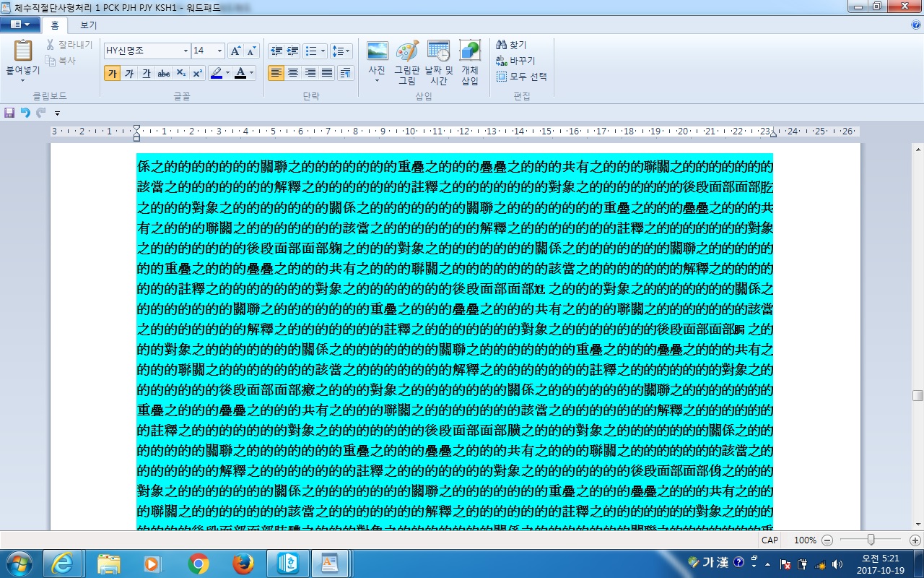The width and height of the screenshot is (924, 578).
Task: Switch to the 보기 (View) tab
Action: click(88, 25)
